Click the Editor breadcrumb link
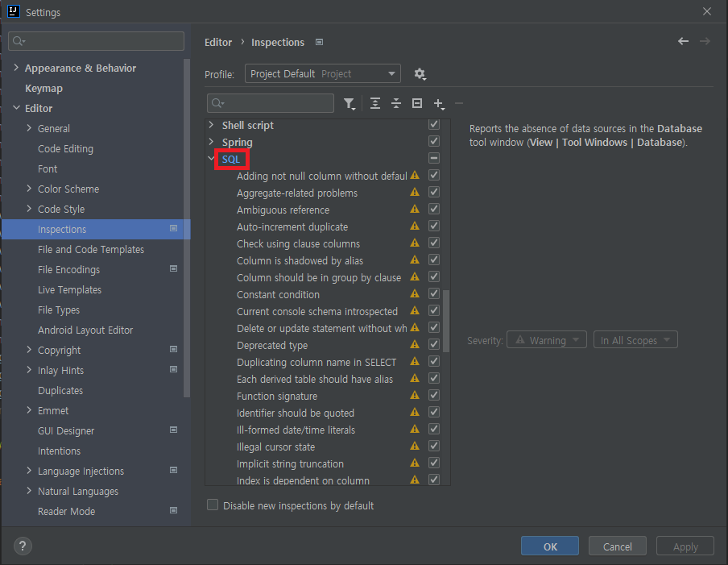This screenshot has height=565, width=728. click(x=218, y=42)
